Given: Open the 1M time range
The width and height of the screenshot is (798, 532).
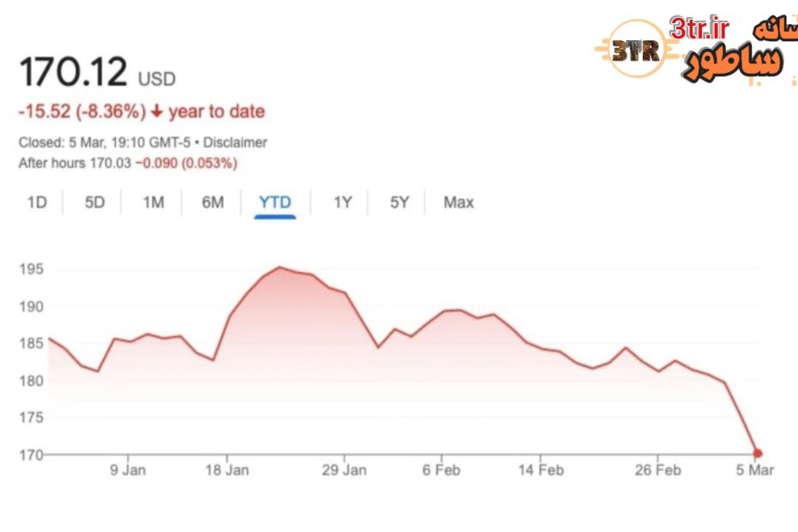Looking at the screenshot, I should click(153, 203).
